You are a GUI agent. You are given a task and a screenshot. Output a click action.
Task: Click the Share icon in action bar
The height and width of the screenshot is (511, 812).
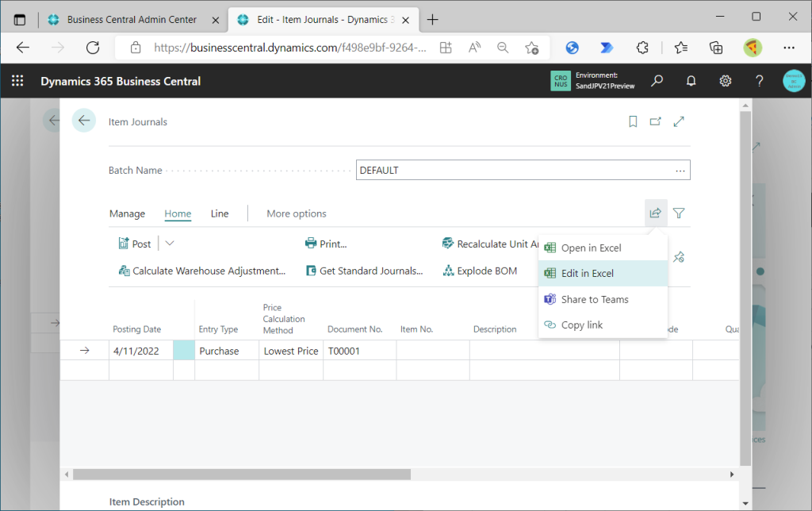656,213
